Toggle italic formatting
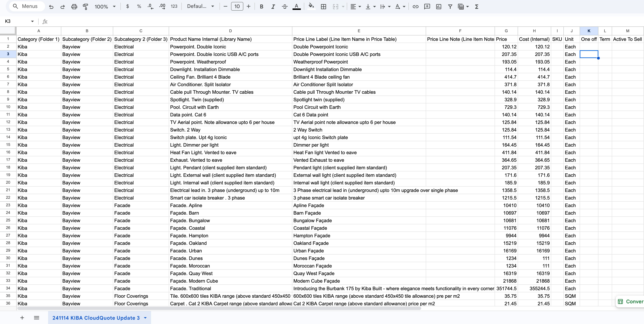The image size is (644, 324). tap(273, 7)
